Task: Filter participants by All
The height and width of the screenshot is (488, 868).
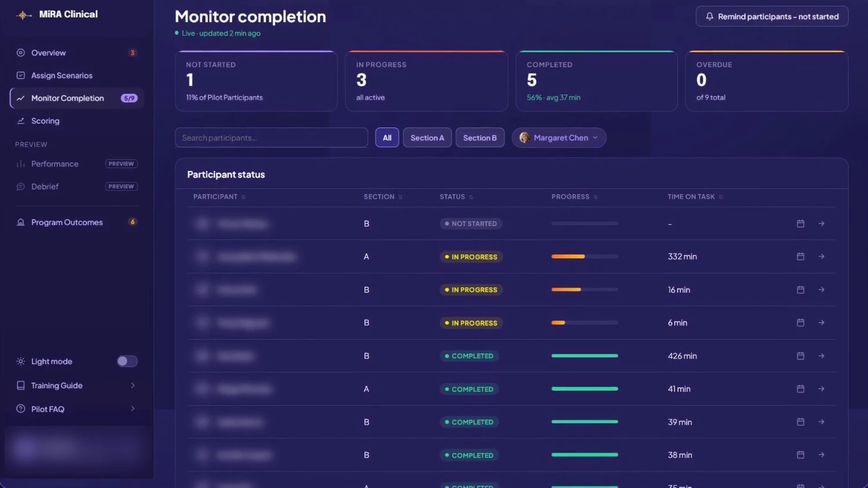Action: [x=387, y=137]
